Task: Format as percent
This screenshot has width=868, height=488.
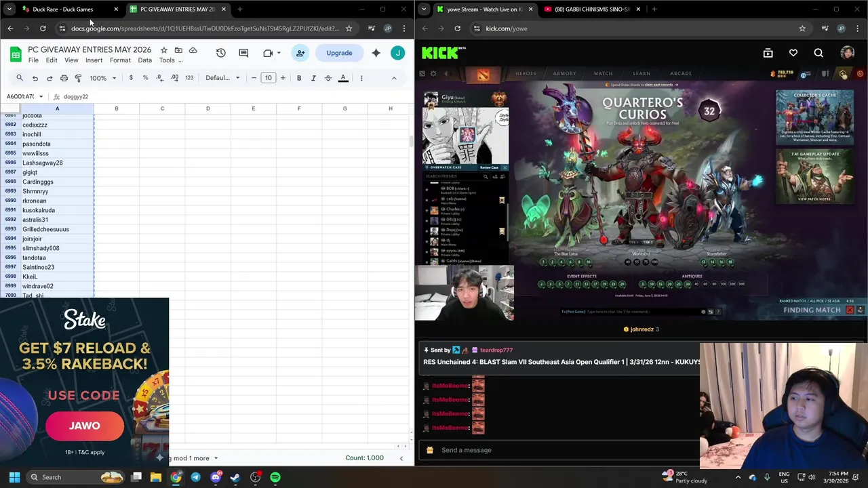Action: click(145, 78)
